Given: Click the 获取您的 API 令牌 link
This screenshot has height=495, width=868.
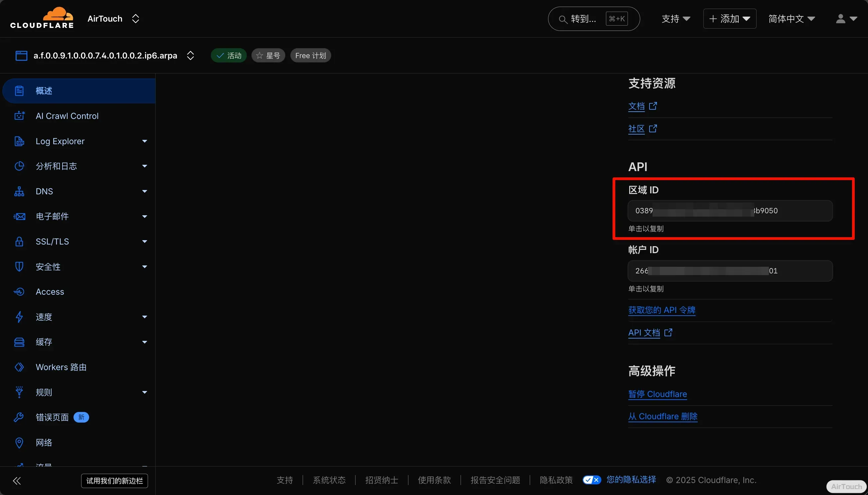Looking at the screenshot, I should coord(661,310).
